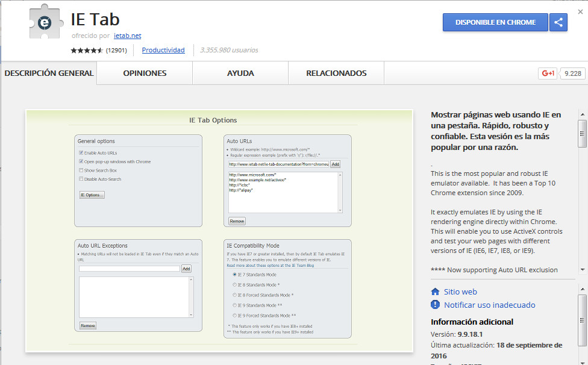Select IE 8 Forced Standards Mode radio
Screen dimensions: 588x365
tap(235, 295)
